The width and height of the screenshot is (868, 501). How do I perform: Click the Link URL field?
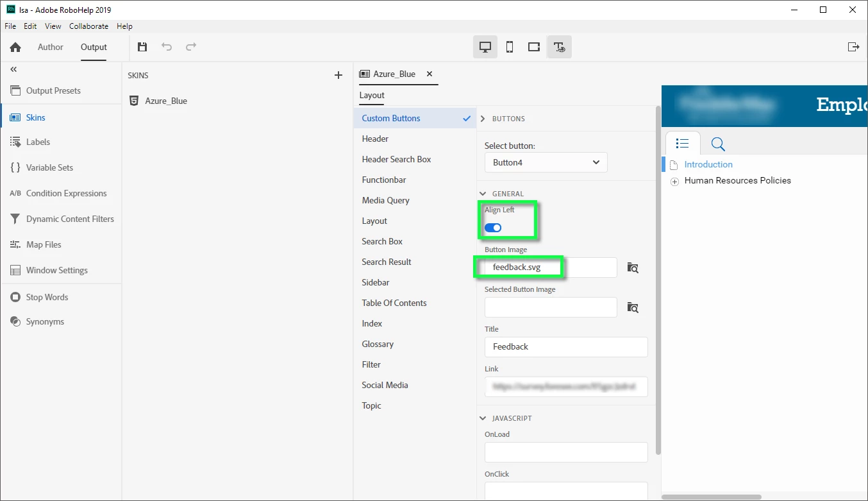pyautogui.click(x=566, y=387)
